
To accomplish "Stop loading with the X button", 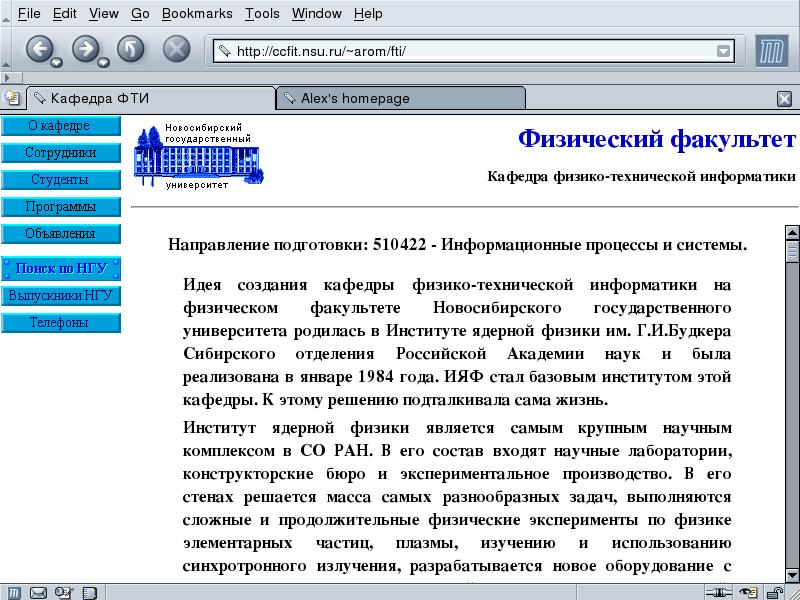I will [176, 49].
